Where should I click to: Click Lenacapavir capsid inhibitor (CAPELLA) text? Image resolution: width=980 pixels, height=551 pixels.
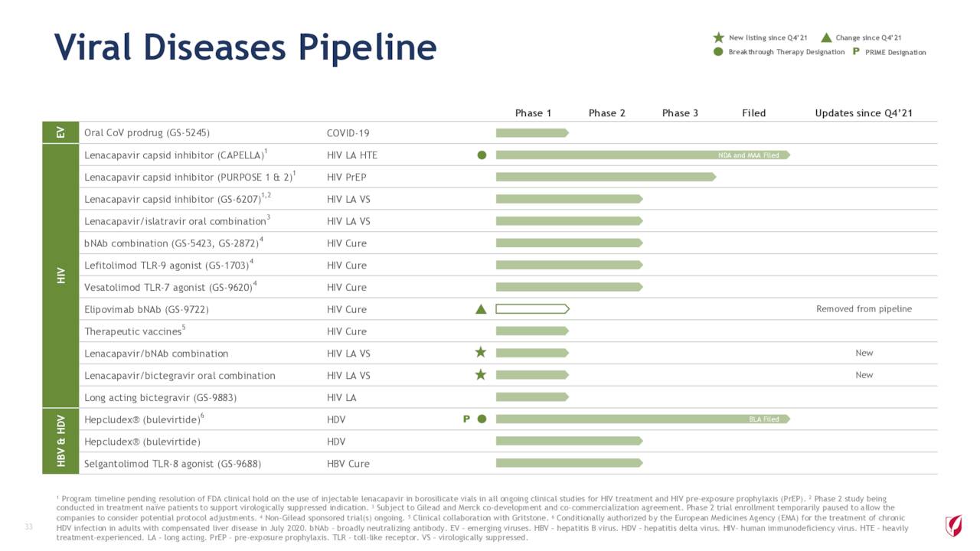[x=175, y=155]
